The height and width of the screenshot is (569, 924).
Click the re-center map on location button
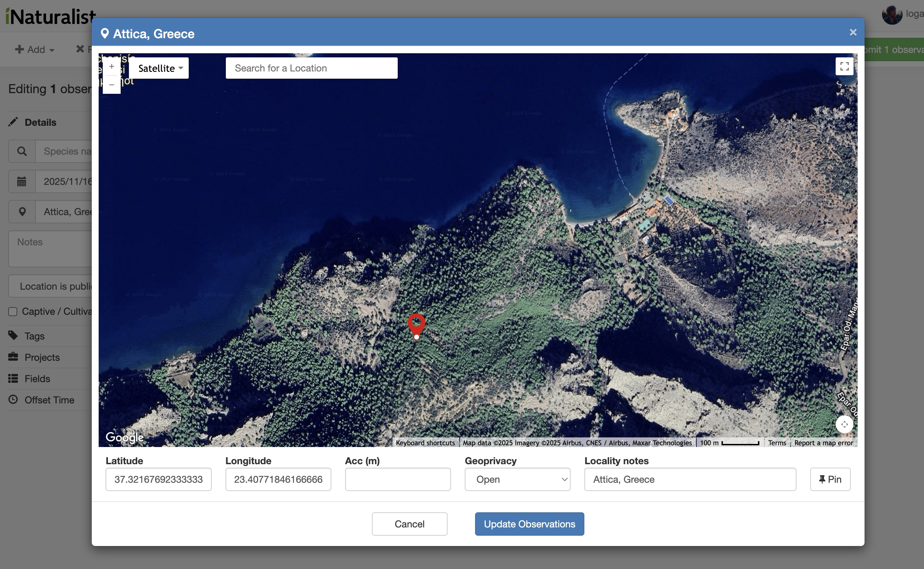[x=844, y=424]
